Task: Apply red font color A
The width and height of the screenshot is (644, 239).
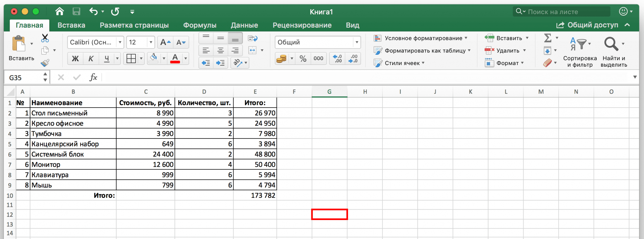Action: coord(175,59)
